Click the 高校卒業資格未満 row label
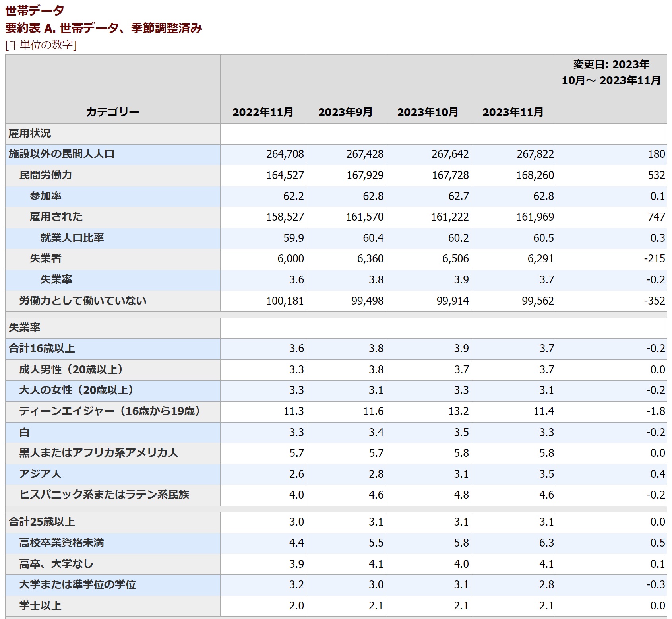Image resolution: width=672 pixels, height=619 pixels. pos(62,543)
